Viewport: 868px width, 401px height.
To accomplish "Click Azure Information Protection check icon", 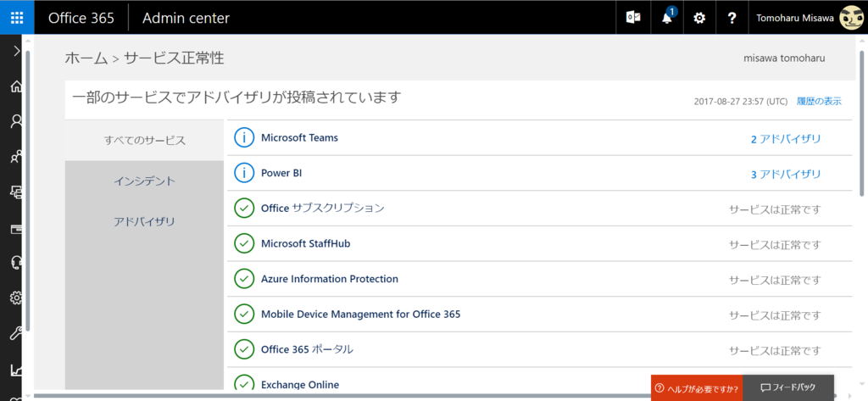I will tap(243, 279).
